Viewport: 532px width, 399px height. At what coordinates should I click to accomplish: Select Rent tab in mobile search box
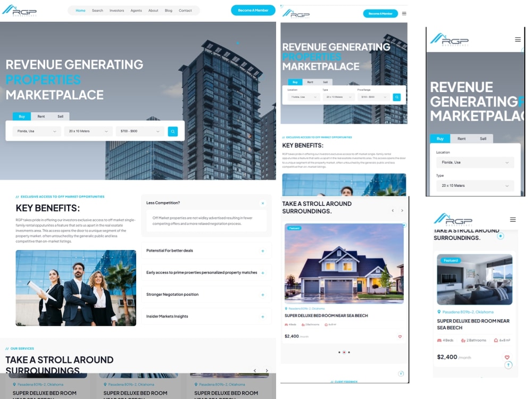coord(461,138)
